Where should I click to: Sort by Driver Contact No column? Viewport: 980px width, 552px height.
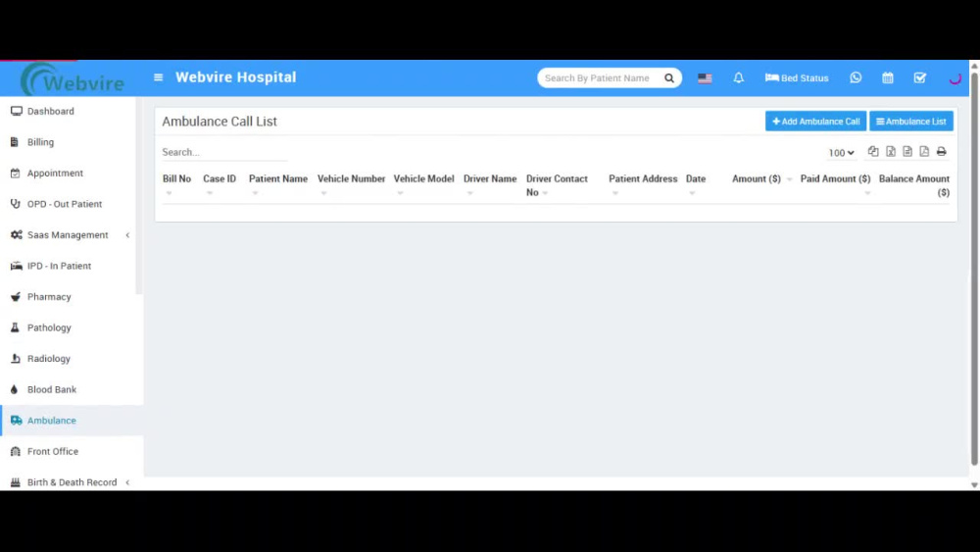pos(557,185)
